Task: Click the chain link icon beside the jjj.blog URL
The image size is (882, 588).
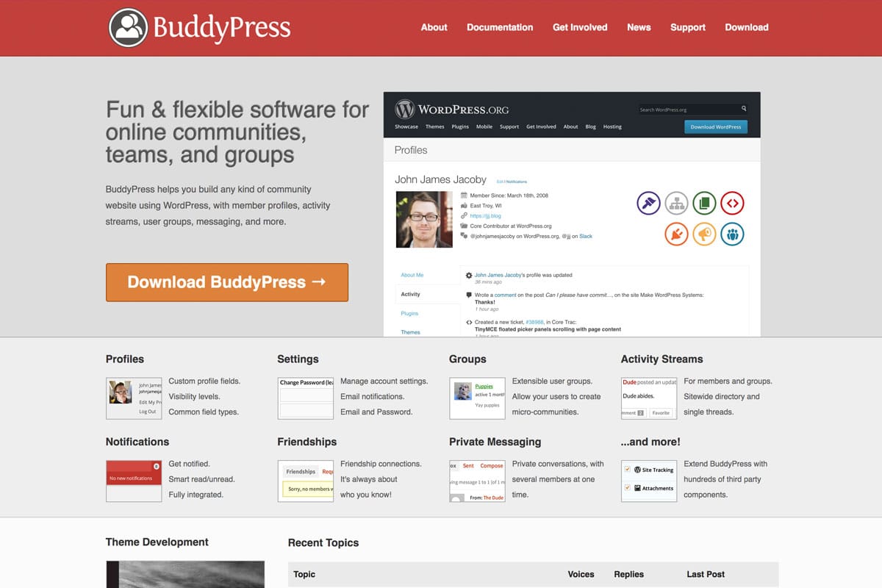Action: (464, 216)
